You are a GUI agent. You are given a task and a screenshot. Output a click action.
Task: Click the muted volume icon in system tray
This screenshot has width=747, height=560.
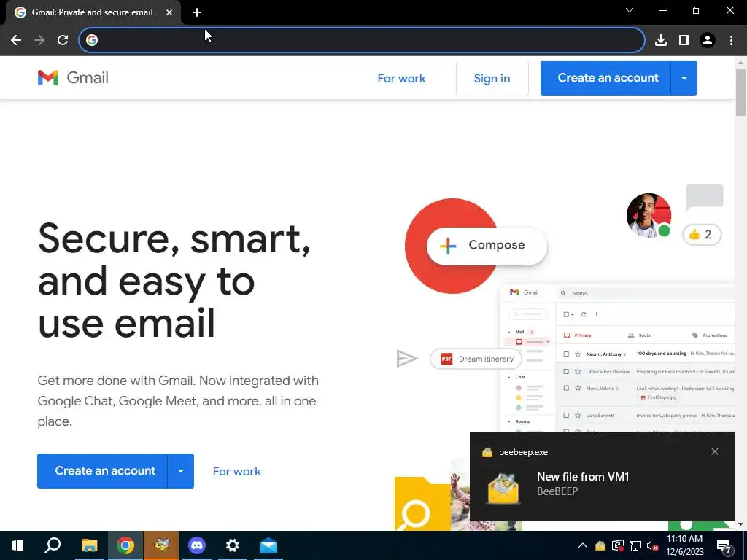(x=653, y=545)
